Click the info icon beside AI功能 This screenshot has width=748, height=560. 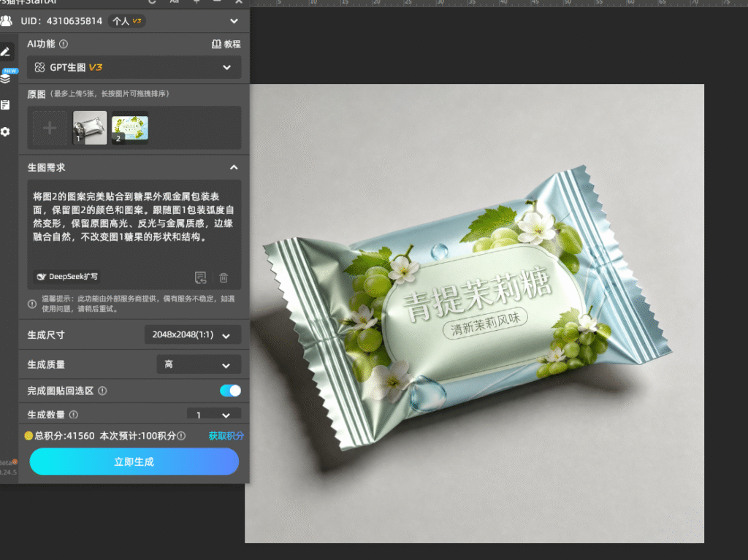pyautogui.click(x=64, y=44)
